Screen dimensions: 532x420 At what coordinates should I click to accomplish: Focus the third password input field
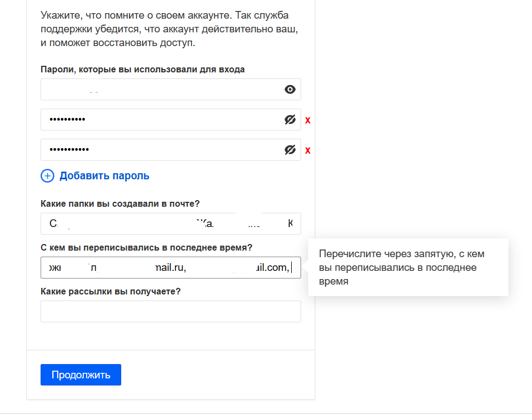tap(171, 150)
